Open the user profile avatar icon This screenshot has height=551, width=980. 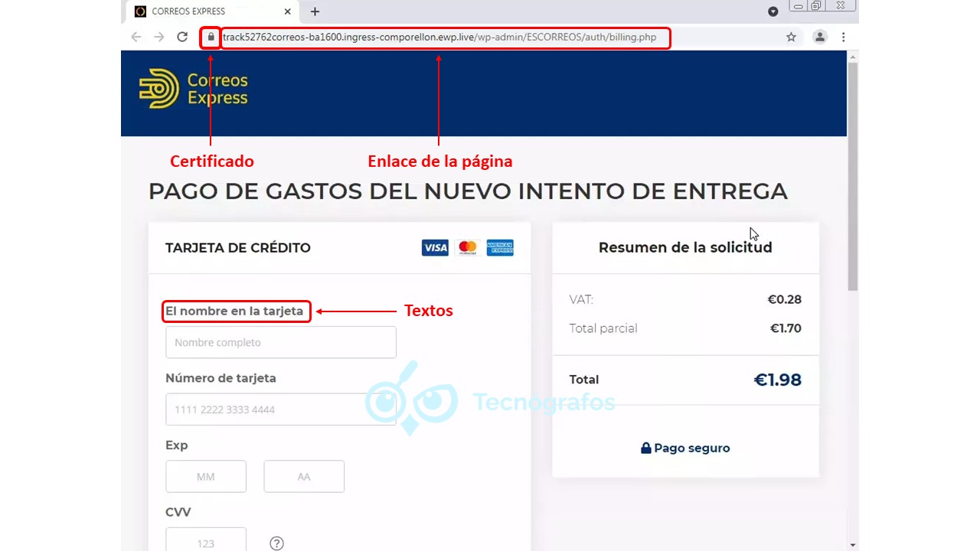tap(820, 37)
